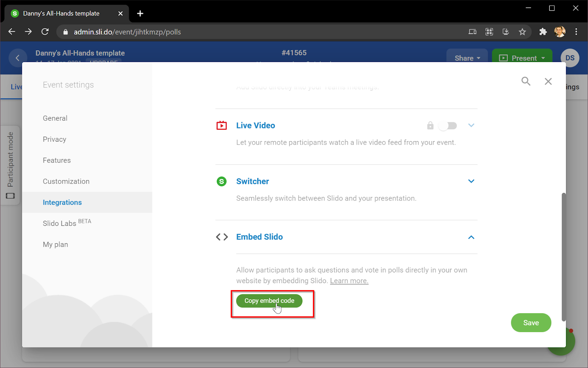
Task: Click the QR/grid icon in address bar
Action: point(489,32)
